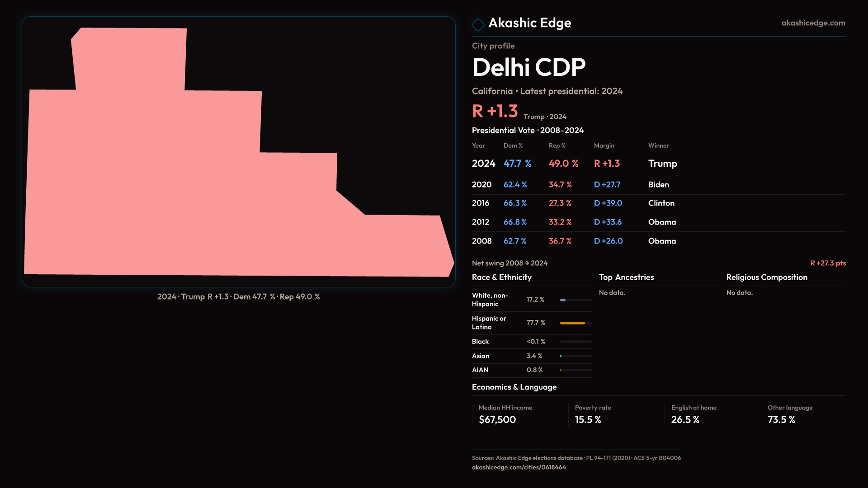The width and height of the screenshot is (868, 488).
Task: Open the akashicedge.com link in header
Action: tap(813, 23)
